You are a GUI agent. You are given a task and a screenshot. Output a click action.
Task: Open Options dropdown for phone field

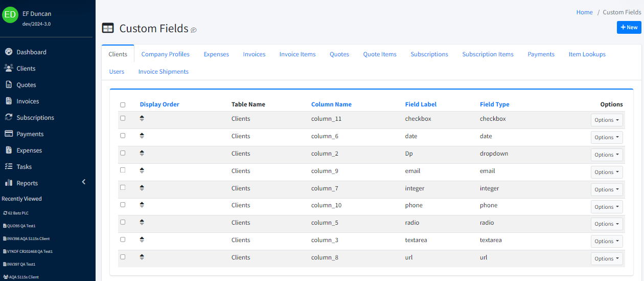(607, 207)
